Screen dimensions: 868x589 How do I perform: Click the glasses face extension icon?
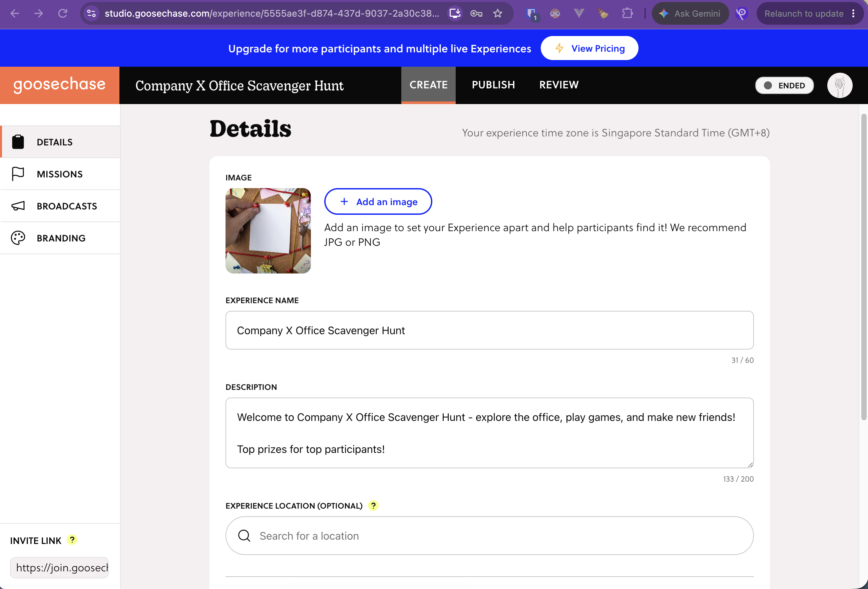[555, 13]
